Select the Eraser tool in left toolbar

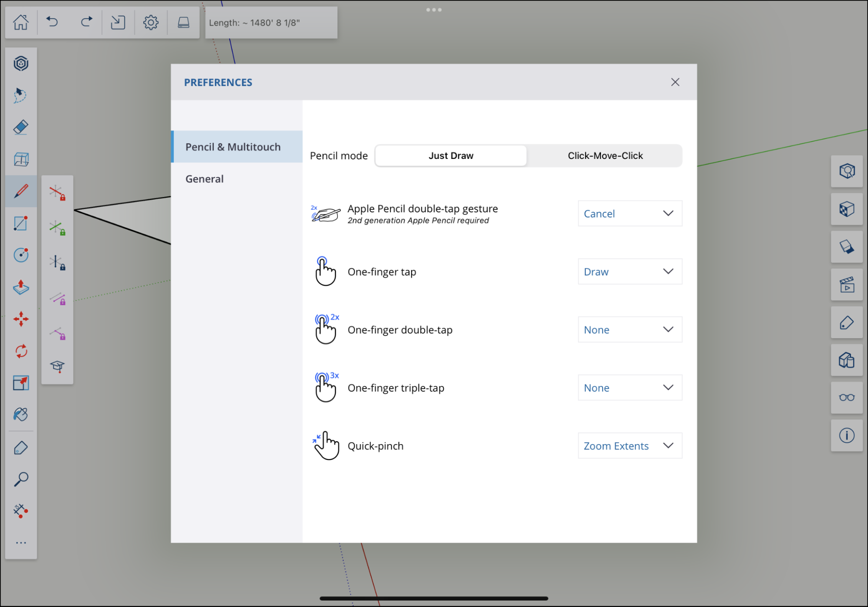[x=21, y=127]
